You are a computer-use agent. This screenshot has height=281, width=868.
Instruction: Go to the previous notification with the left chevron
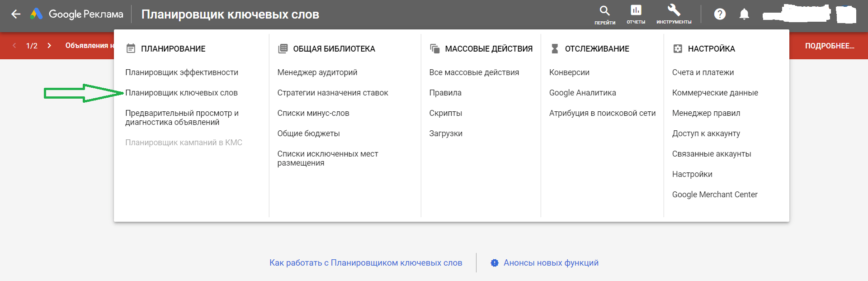(x=14, y=45)
